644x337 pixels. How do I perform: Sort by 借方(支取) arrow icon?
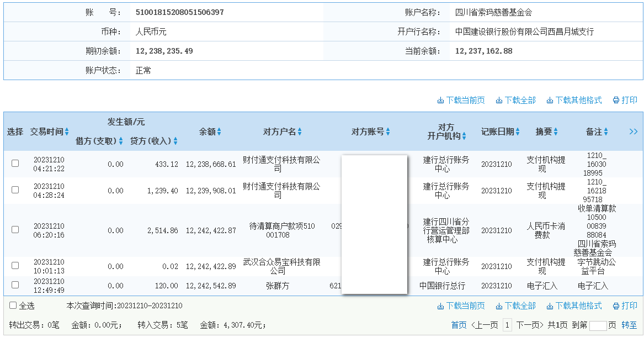click(x=121, y=141)
